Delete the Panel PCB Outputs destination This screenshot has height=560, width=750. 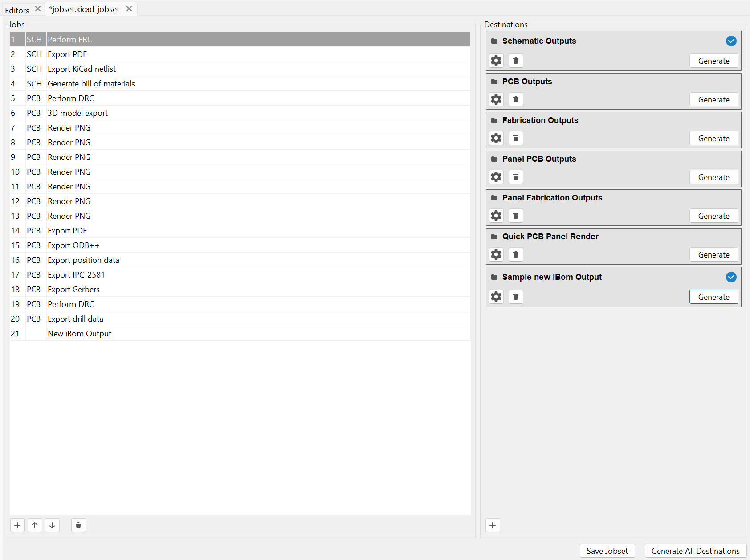click(x=516, y=177)
